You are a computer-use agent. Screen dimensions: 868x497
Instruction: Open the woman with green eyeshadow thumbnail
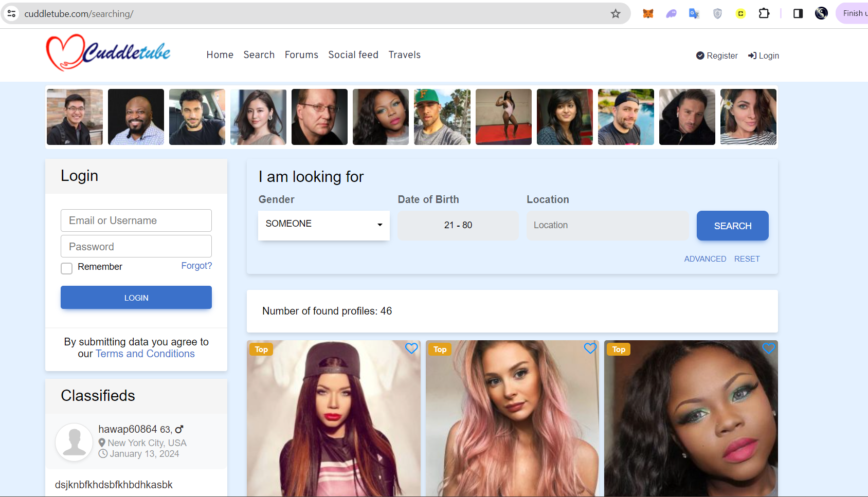[x=381, y=117]
